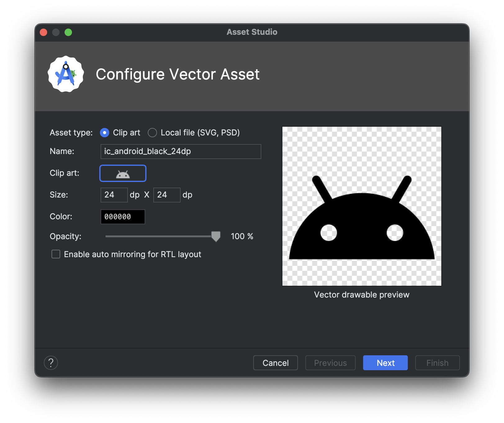Click the Cancel button

[x=276, y=363]
